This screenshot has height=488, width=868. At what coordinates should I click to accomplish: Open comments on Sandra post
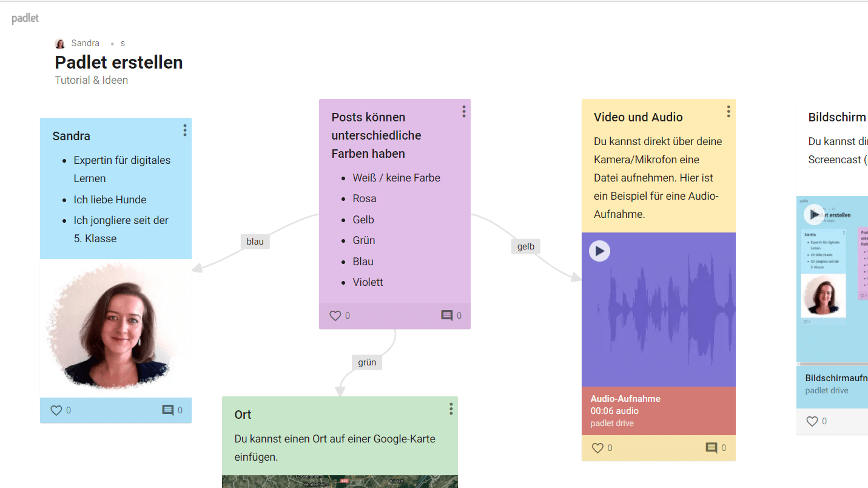tap(168, 410)
